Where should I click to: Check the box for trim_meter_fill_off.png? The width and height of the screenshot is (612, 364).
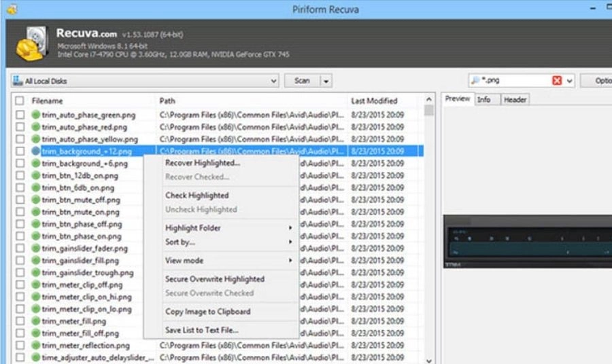coord(20,333)
